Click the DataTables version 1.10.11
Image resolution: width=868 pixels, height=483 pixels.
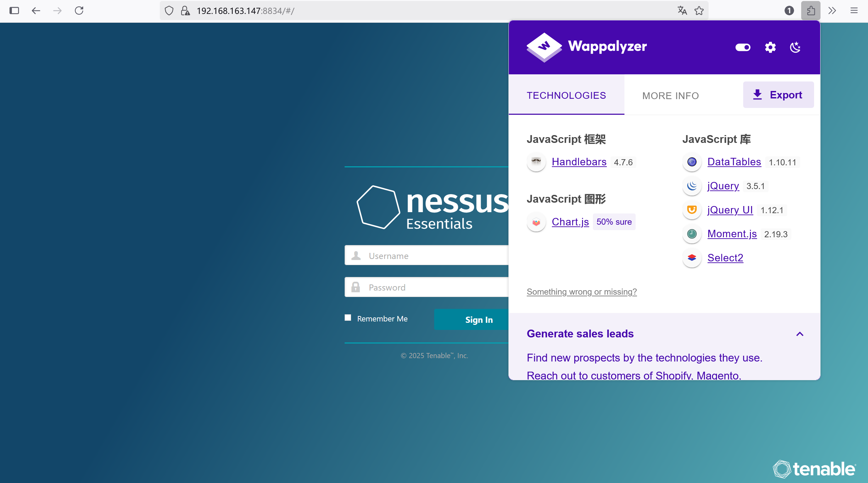point(782,162)
